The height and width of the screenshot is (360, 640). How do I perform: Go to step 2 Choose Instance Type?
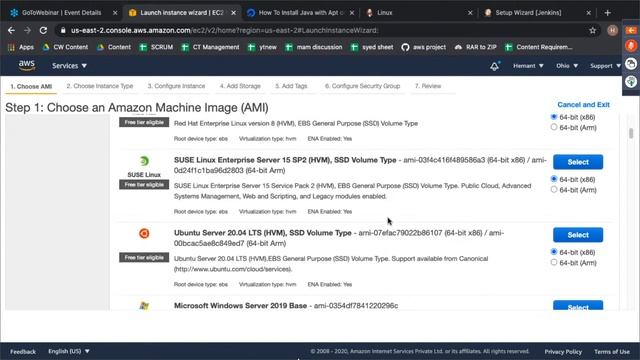click(100, 86)
